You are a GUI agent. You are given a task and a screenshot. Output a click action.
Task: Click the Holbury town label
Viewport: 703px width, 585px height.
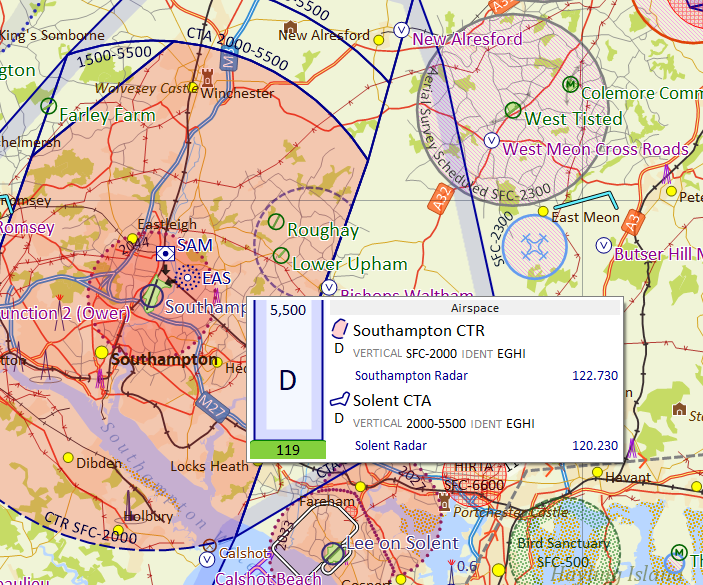(148, 516)
